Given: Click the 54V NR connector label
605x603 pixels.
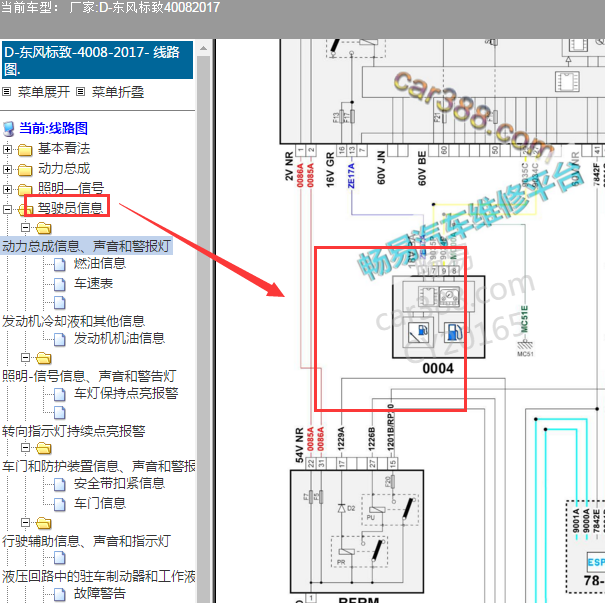Looking at the screenshot, I should pyautogui.click(x=299, y=445).
